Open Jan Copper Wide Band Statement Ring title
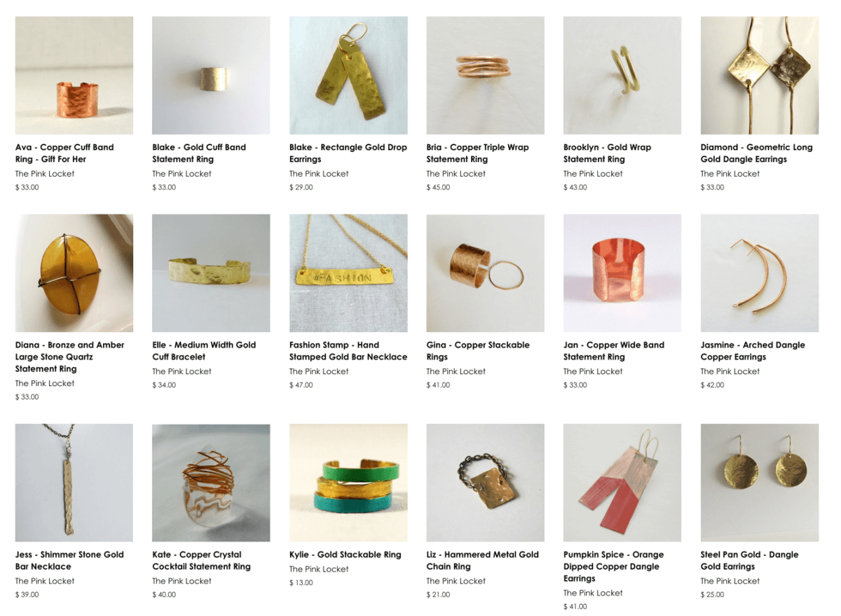 click(x=615, y=351)
